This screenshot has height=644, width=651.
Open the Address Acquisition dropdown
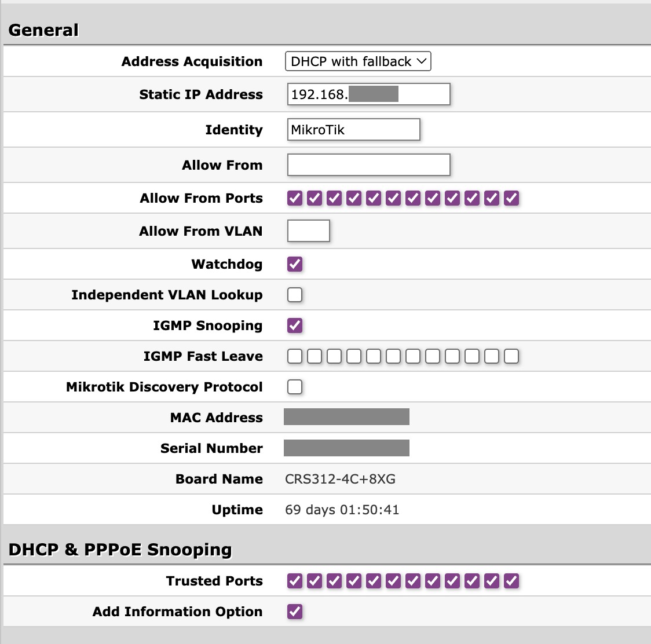coord(358,61)
